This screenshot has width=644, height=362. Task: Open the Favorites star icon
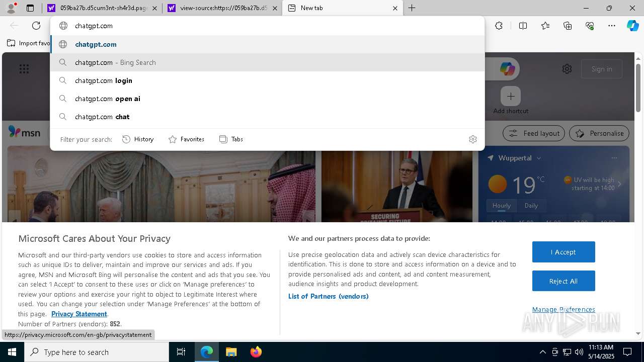(x=545, y=26)
